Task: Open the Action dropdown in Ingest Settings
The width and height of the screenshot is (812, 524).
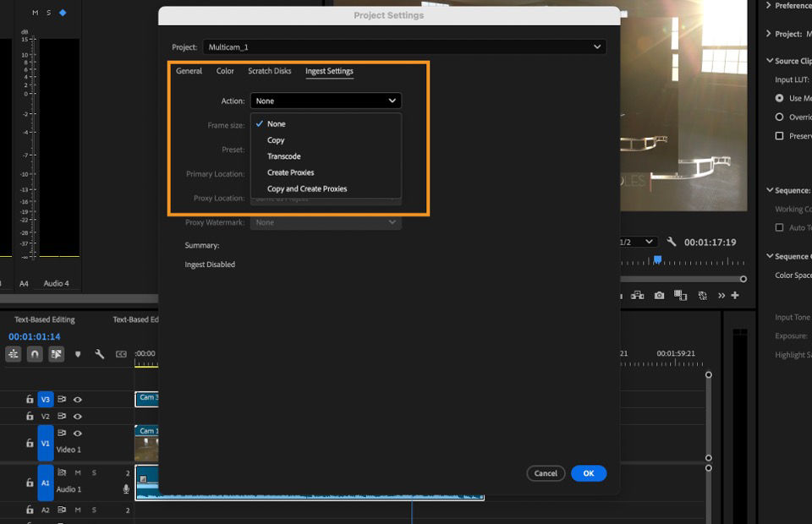Action: (326, 100)
